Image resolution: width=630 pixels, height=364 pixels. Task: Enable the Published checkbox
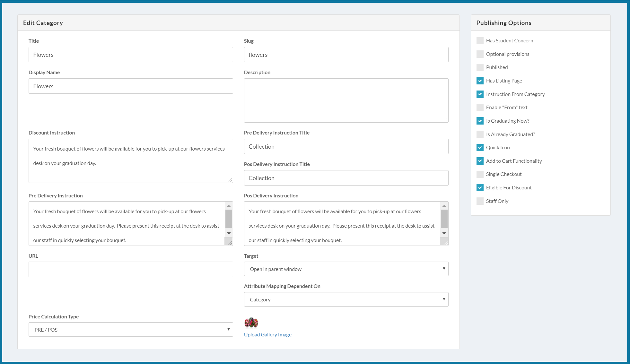[480, 67]
